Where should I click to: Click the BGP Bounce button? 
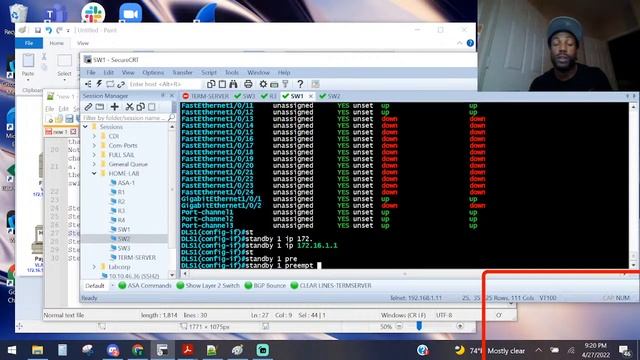point(265,286)
